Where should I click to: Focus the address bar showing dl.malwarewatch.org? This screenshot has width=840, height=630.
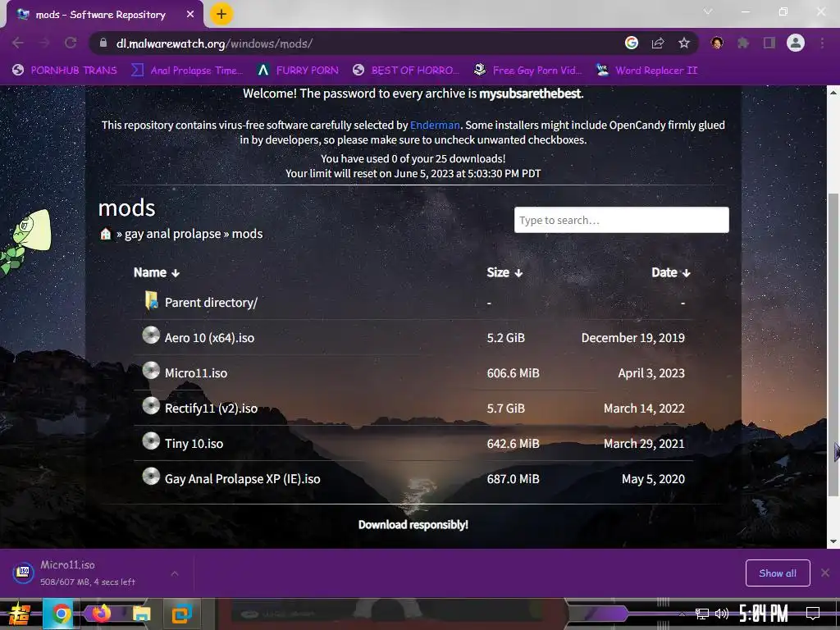(x=354, y=43)
